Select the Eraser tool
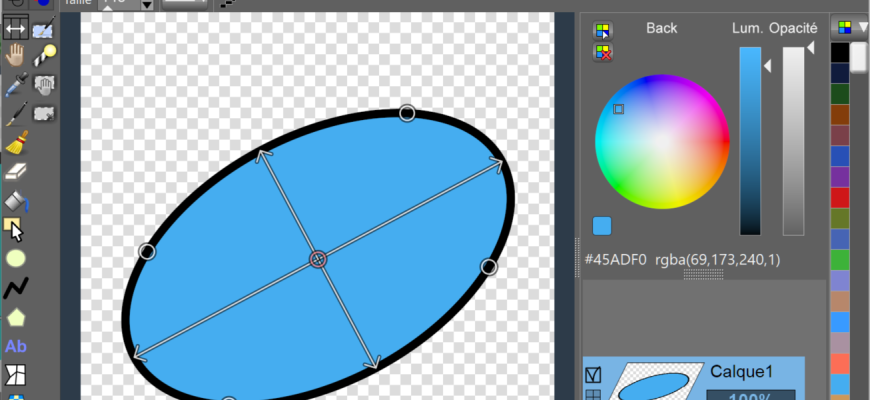 click(16, 172)
